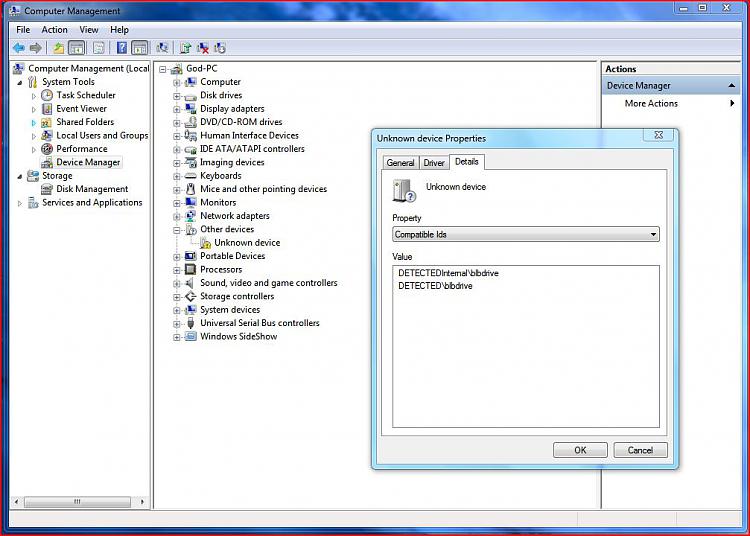Viewport: 750px width, 536px height.
Task: Expand the Task Scheduler arrow
Action: point(33,96)
